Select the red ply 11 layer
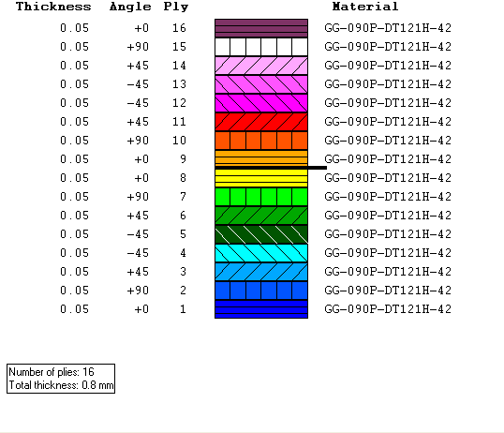This screenshot has width=504, height=433. click(x=261, y=122)
